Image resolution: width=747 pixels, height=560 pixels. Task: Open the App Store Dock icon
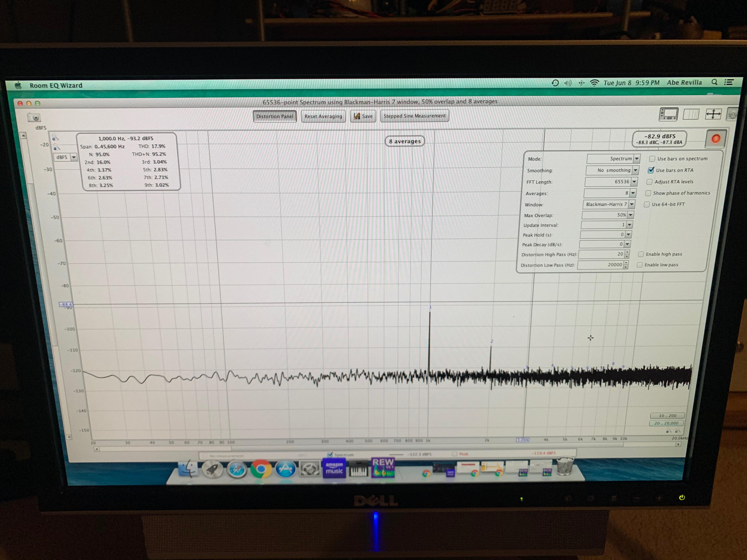tap(285, 469)
